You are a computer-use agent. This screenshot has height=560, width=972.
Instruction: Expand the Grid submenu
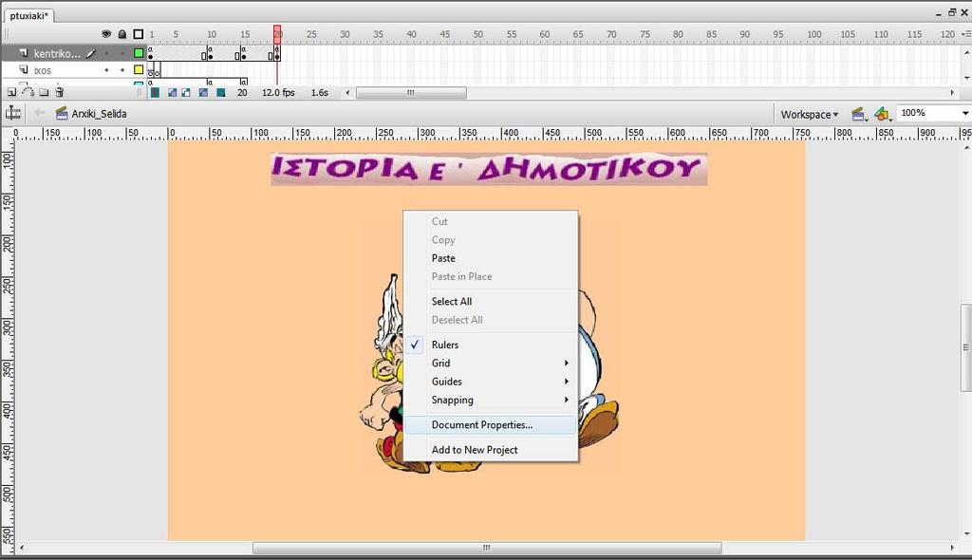(x=491, y=363)
